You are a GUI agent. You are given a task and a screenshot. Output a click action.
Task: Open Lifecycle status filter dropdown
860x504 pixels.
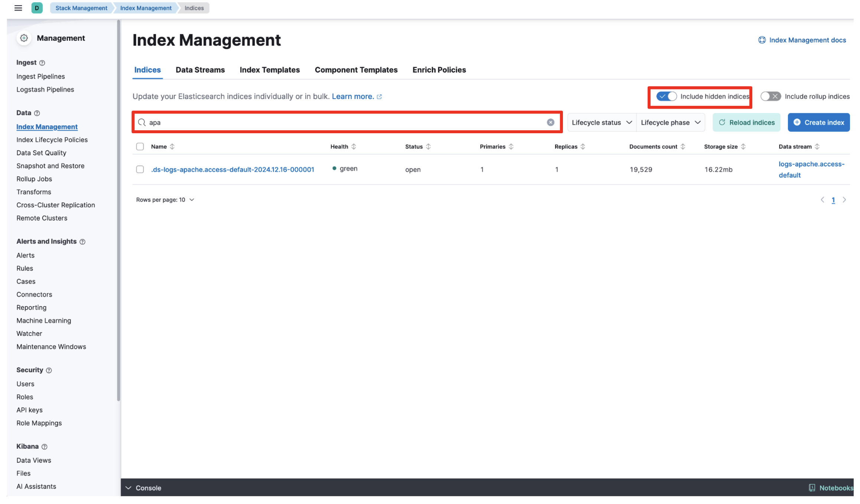(602, 122)
